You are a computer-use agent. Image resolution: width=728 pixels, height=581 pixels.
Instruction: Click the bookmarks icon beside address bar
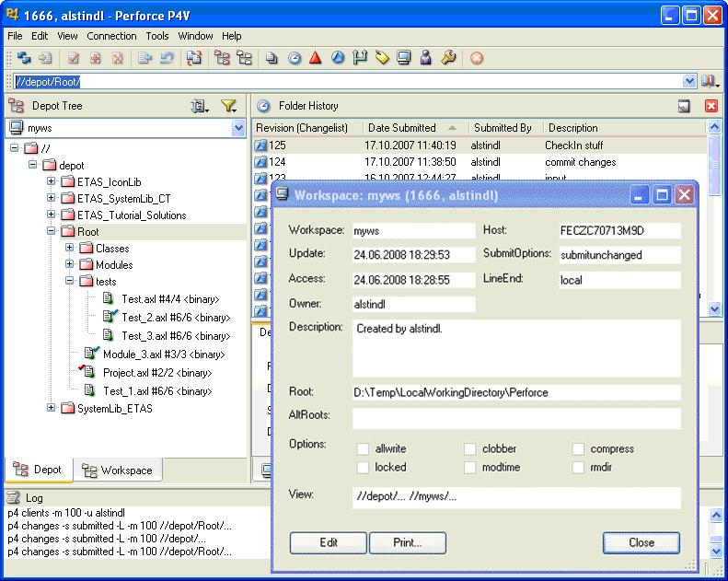(x=709, y=81)
